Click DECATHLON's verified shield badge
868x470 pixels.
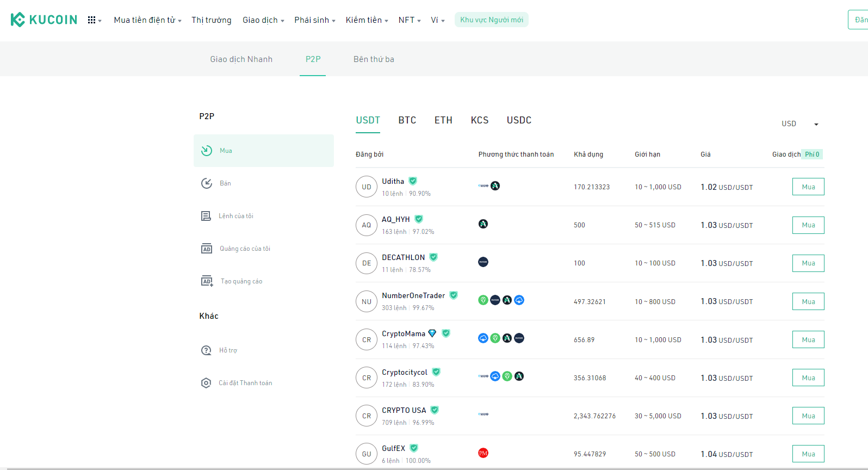coord(433,257)
